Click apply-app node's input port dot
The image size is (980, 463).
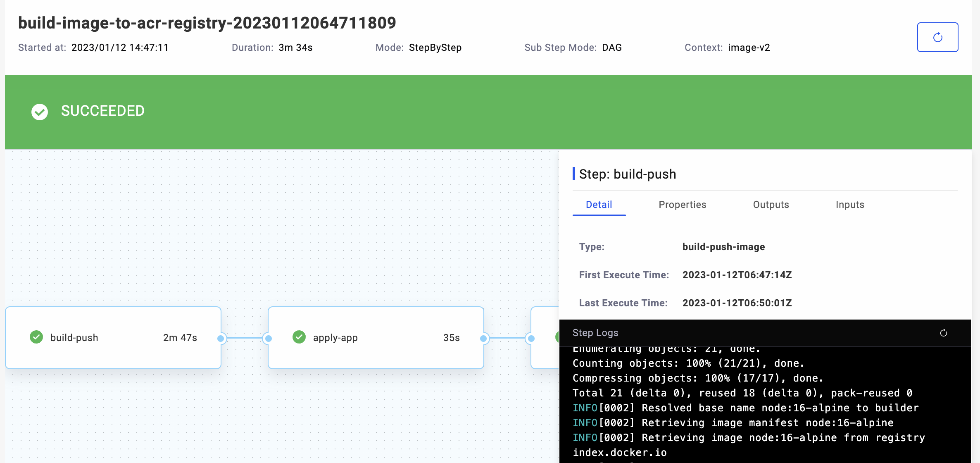point(269,339)
